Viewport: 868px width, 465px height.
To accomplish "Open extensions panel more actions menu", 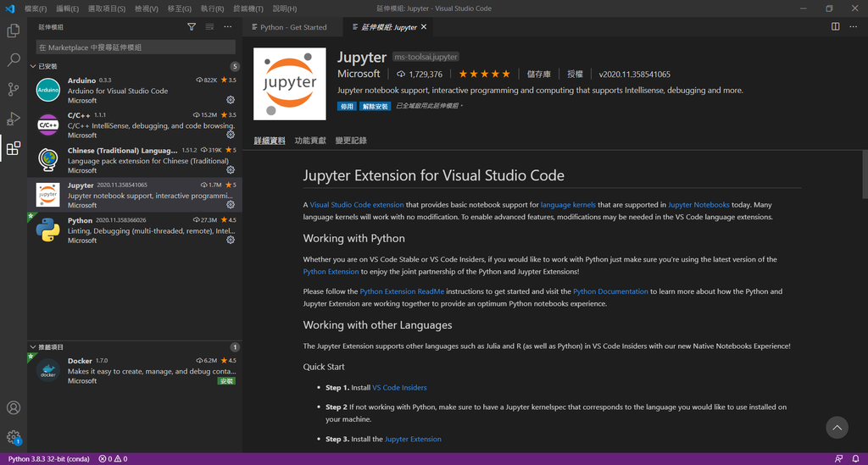I will (x=228, y=26).
